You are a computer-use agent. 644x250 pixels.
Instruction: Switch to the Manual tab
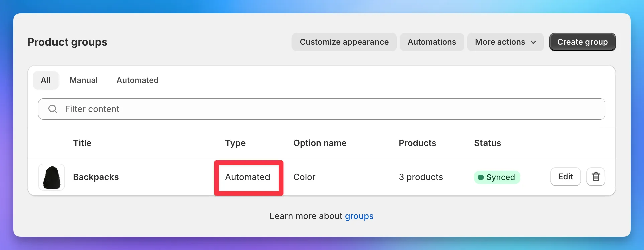point(84,80)
